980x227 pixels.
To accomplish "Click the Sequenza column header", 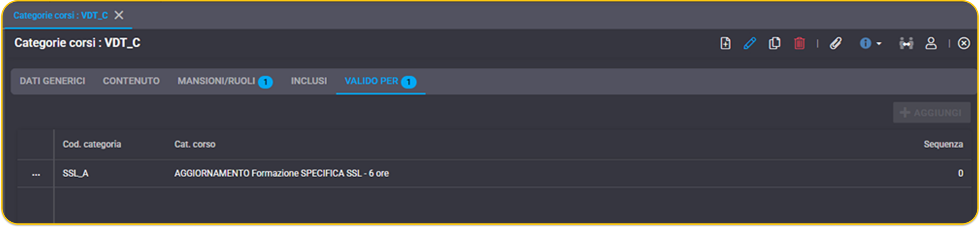I will click(x=943, y=144).
